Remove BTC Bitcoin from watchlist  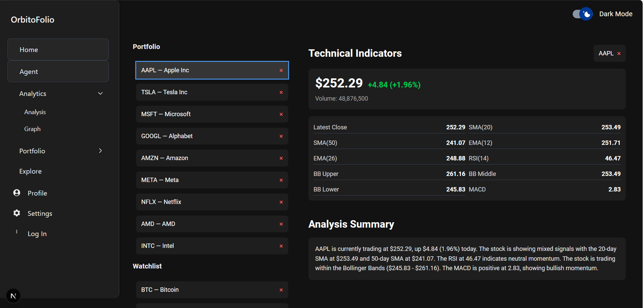[281, 290]
